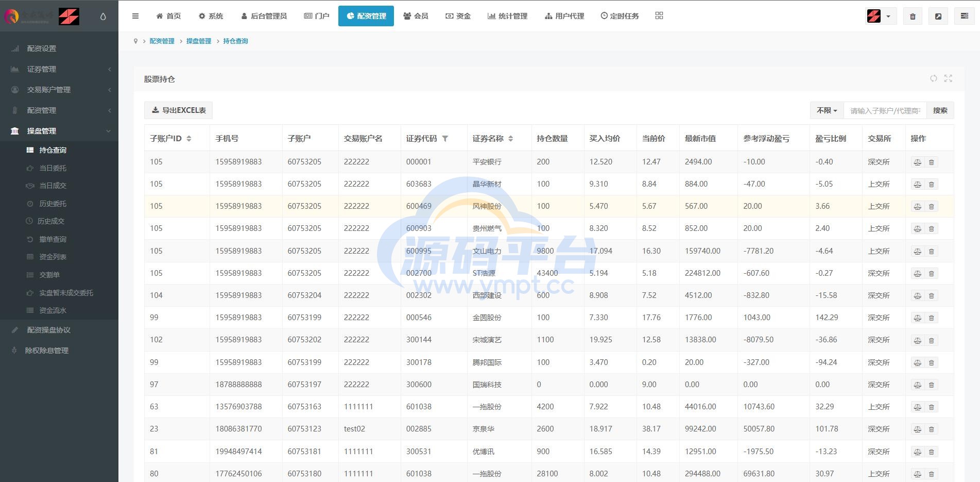980x482 pixels.
Task: Open 当日委托 in the sidebar
Action: 53,168
